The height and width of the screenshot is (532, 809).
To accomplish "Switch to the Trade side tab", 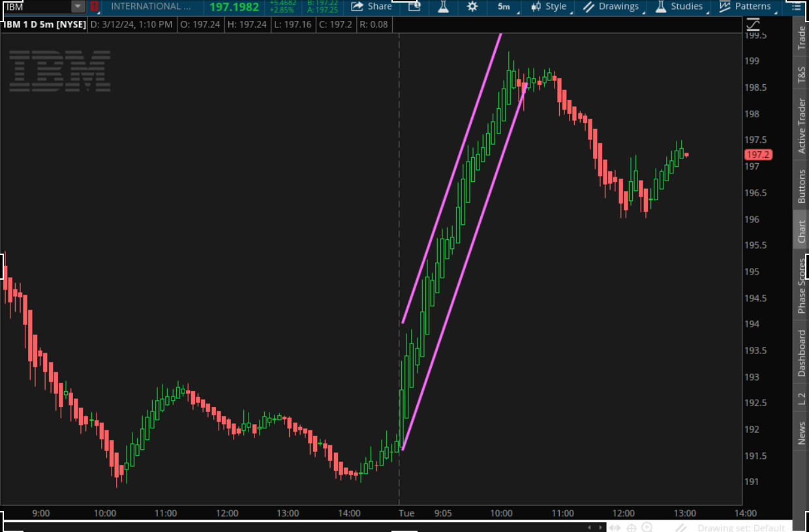I will click(802, 38).
